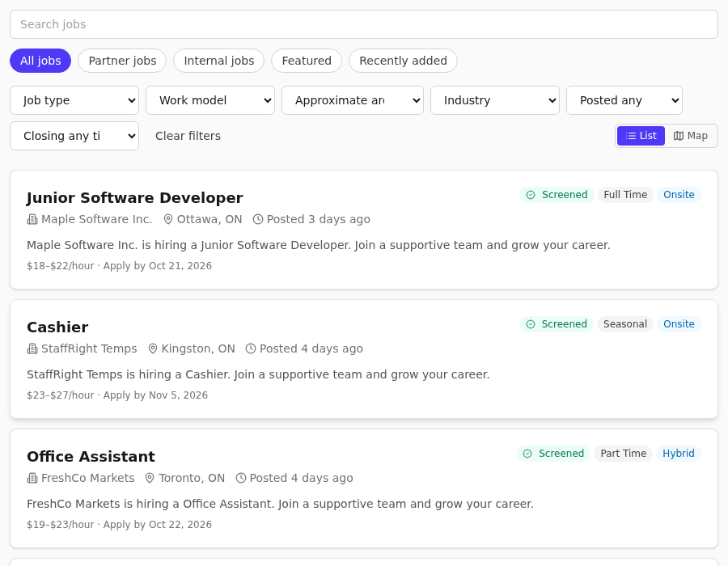The image size is (728, 566).
Task: Open the Posted any time dropdown
Action: tap(624, 100)
